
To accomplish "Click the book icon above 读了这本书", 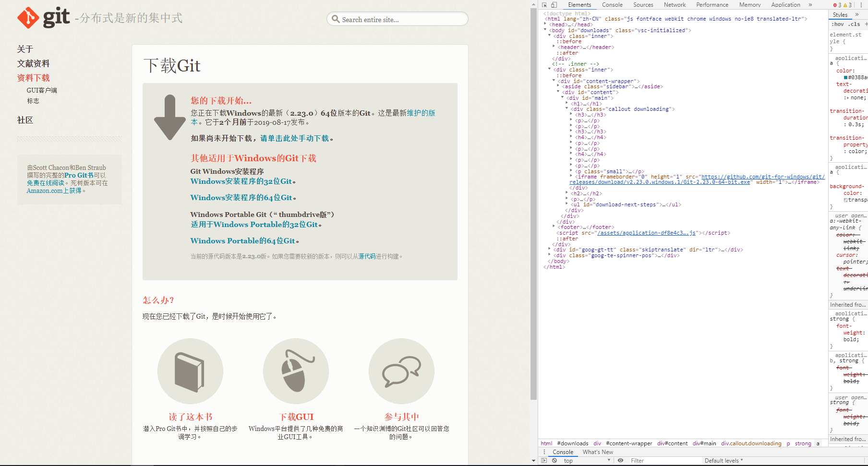I will tap(190, 371).
